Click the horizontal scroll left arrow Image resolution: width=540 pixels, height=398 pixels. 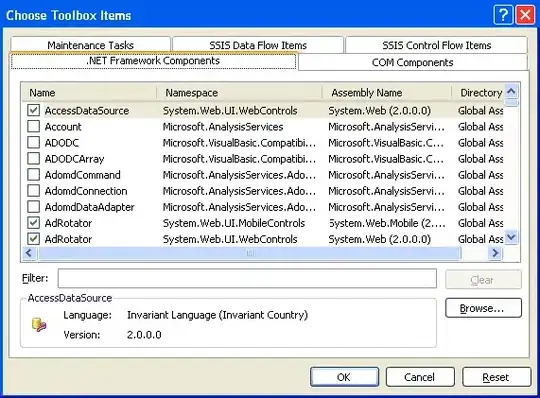[29, 253]
